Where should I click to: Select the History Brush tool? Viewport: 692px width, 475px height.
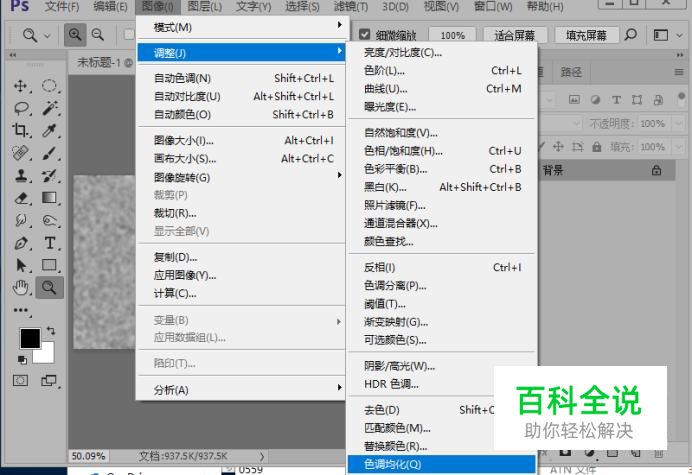pyautogui.click(x=49, y=175)
